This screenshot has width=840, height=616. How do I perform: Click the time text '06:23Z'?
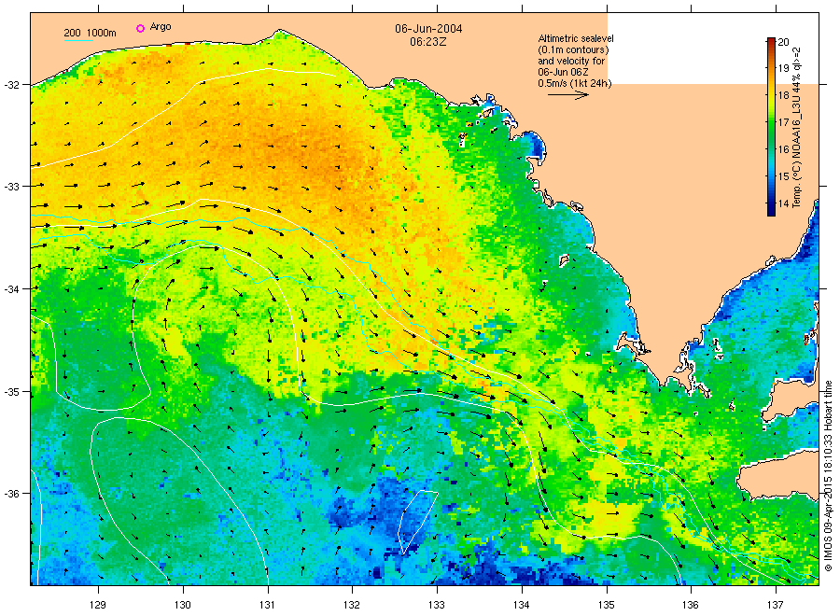[428, 41]
